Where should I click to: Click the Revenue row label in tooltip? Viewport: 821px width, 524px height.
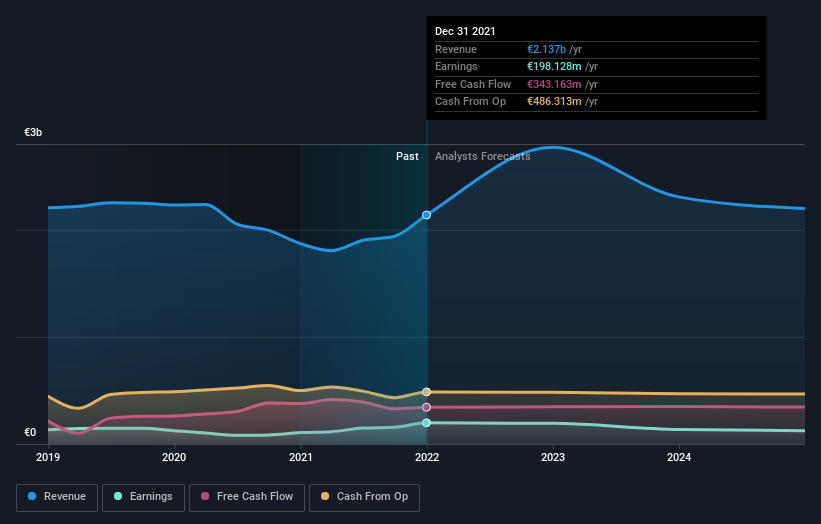(x=456, y=49)
